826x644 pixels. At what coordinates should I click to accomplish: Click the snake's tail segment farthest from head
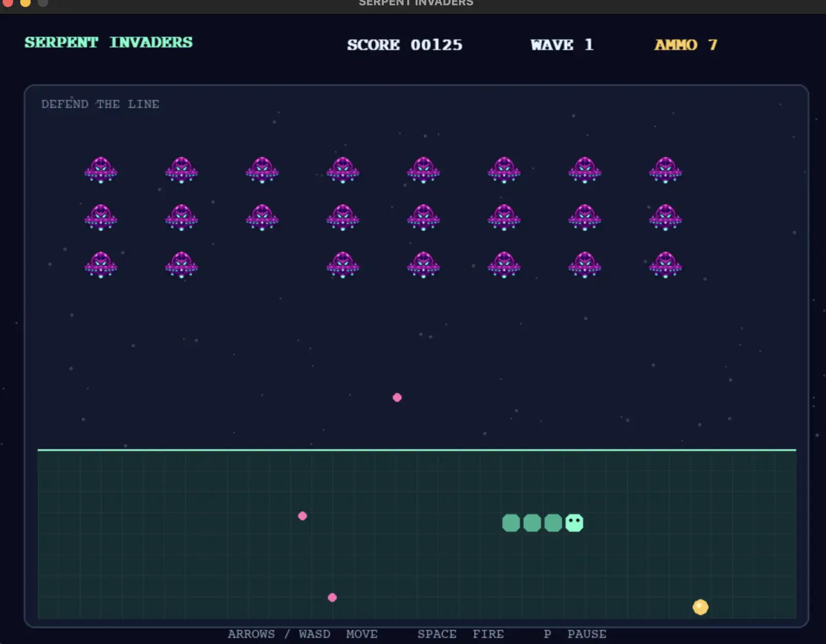(x=511, y=523)
